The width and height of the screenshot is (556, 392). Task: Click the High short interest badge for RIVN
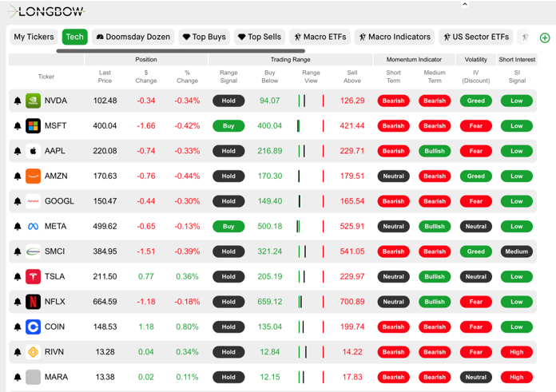516,352
